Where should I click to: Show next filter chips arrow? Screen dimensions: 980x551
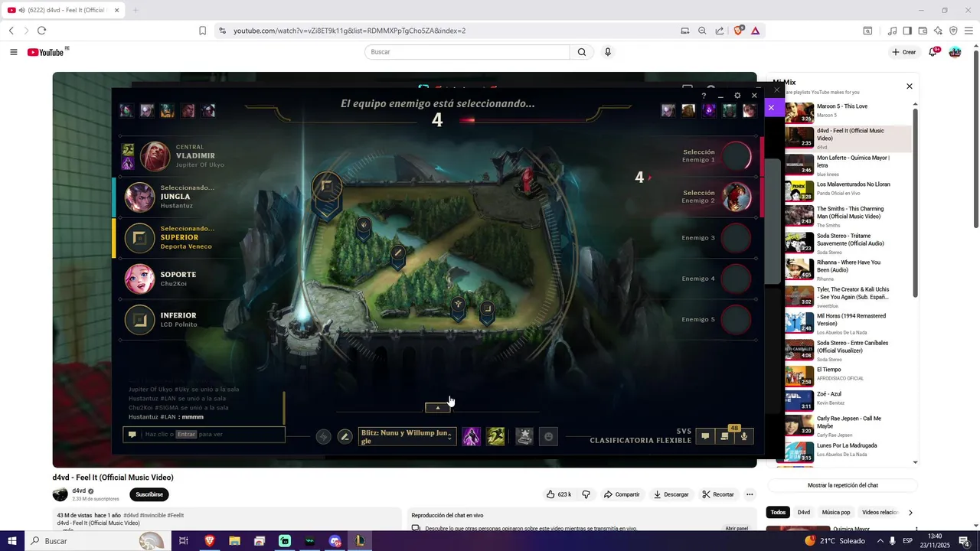[x=910, y=512]
